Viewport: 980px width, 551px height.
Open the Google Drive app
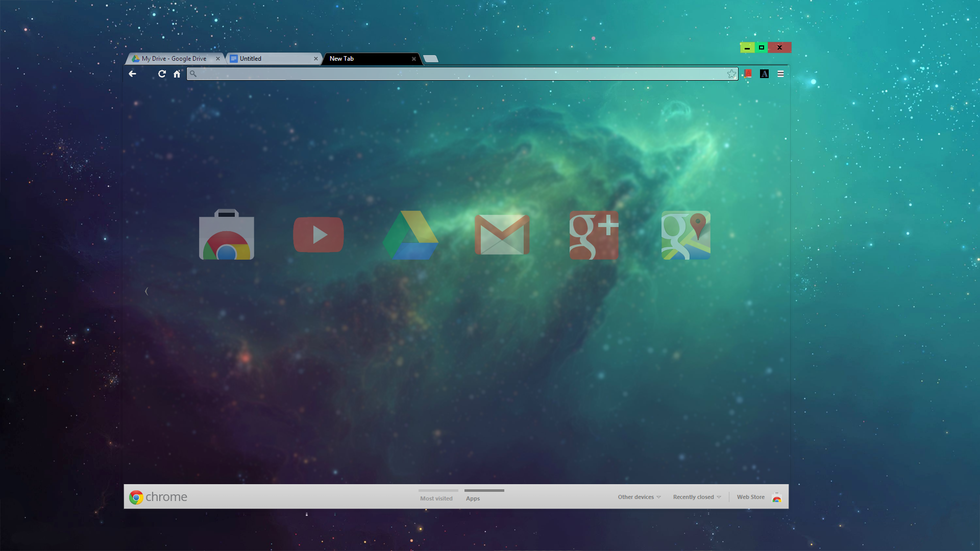[410, 235]
